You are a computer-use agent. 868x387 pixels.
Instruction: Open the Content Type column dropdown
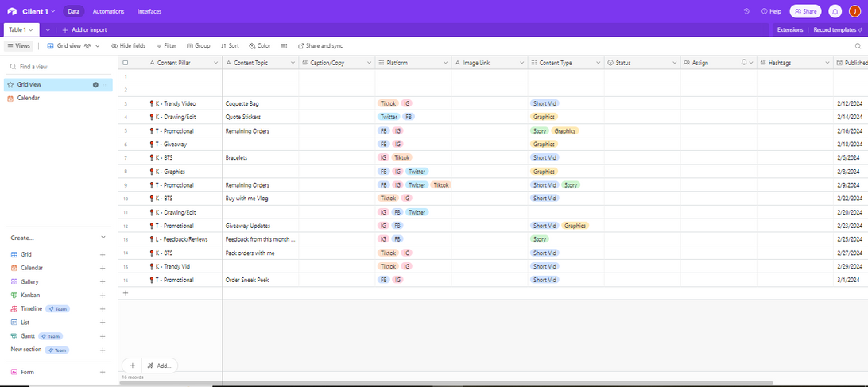tap(598, 63)
